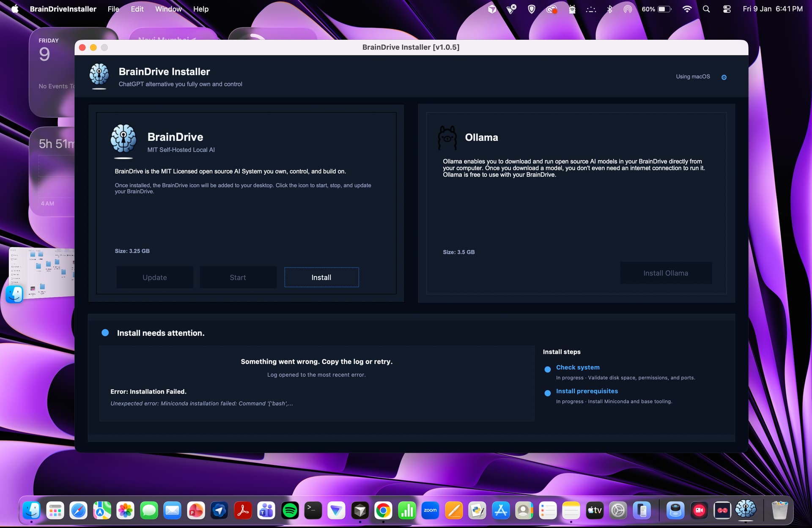Screen dimensions: 812x528
Task: Open Zoom from the dock
Action: coord(430,511)
